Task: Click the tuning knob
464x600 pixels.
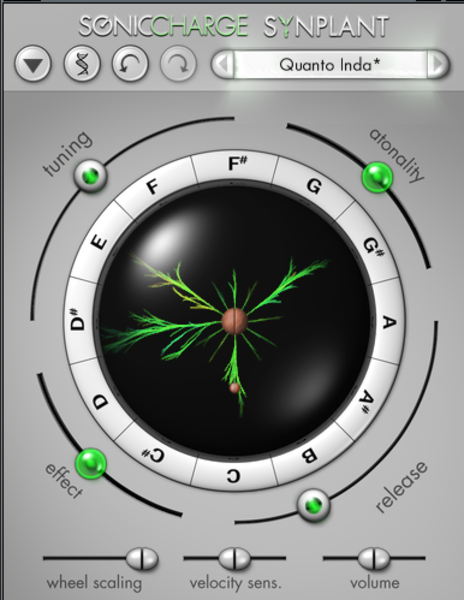Action: 91,176
